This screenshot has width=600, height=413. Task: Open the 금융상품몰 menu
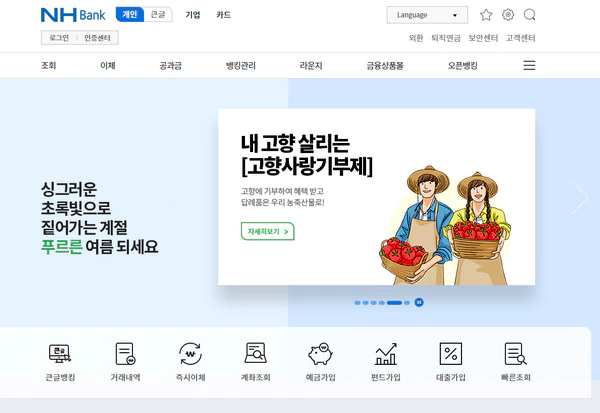385,65
